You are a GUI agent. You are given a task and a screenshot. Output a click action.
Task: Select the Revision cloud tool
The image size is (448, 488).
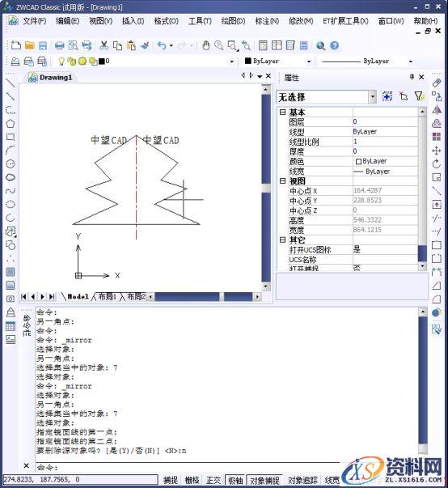click(x=11, y=177)
